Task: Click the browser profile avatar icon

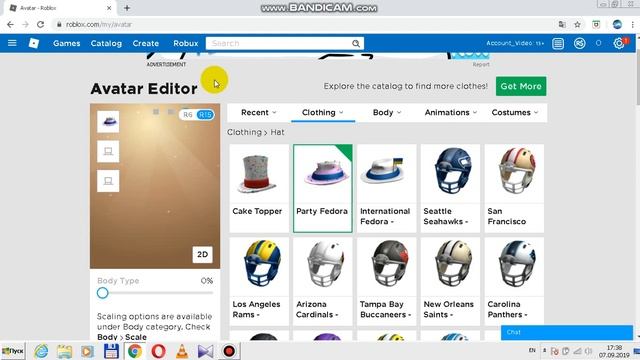Action: [617, 24]
